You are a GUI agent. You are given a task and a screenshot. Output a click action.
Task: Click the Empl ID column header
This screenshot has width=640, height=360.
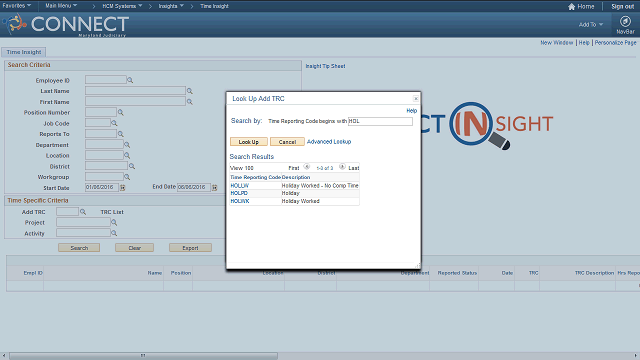point(33,273)
